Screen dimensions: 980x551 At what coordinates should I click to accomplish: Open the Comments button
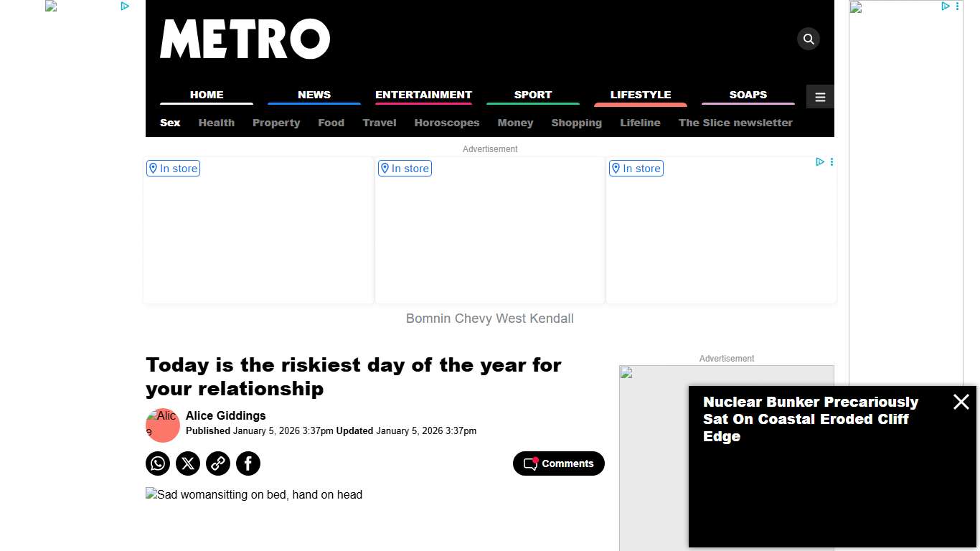(x=558, y=463)
